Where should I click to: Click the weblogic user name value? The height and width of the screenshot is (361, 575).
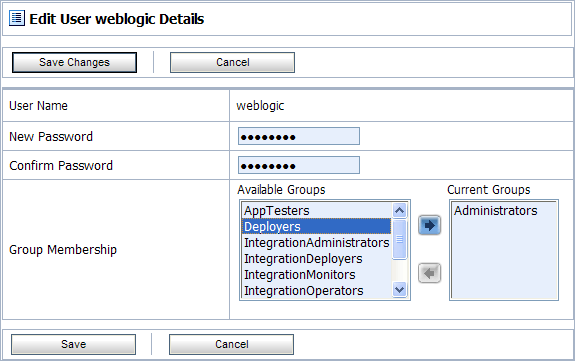click(x=260, y=106)
